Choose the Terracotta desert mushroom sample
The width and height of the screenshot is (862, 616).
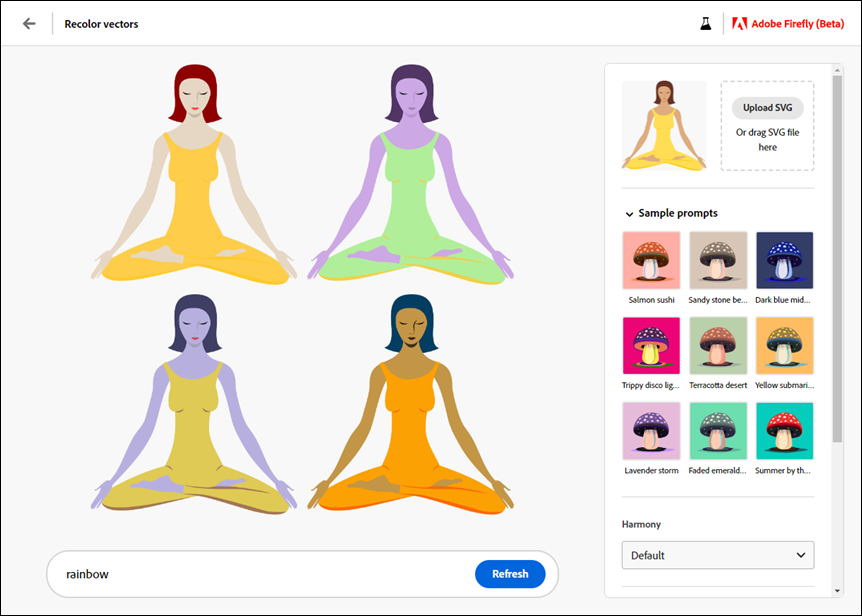tap(718, 346)
